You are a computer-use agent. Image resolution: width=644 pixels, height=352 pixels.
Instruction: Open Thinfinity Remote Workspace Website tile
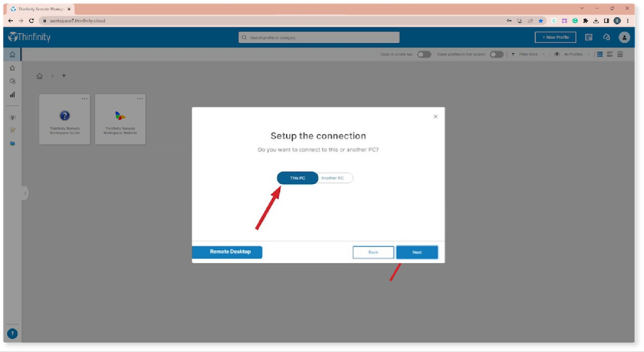(120, 120)
